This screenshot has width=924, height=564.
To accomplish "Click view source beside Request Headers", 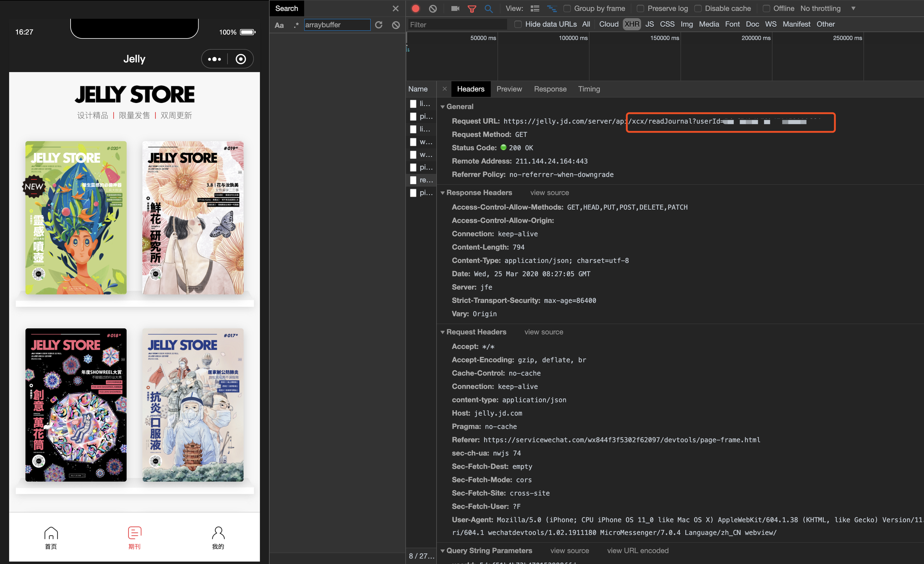I will pos(543,332).
